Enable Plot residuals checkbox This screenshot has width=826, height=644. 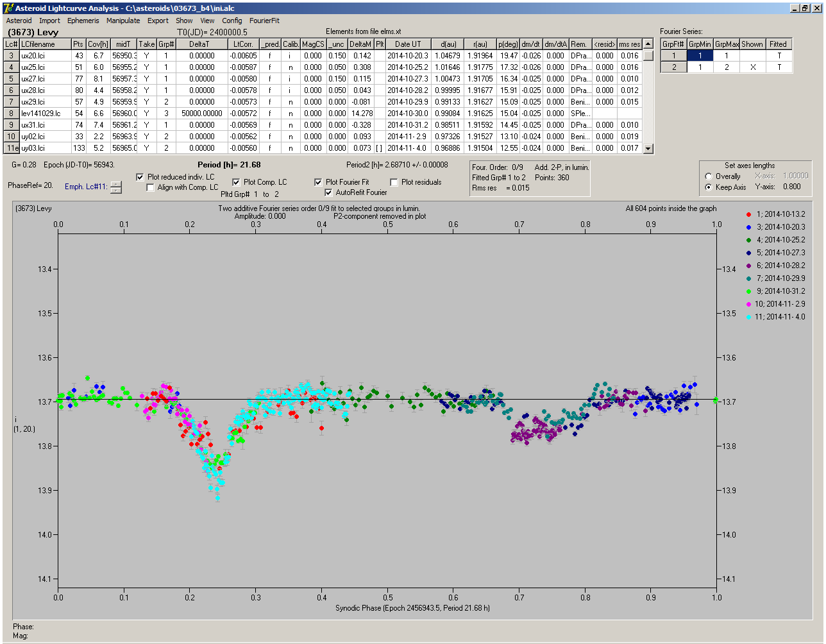pos(394,182)
